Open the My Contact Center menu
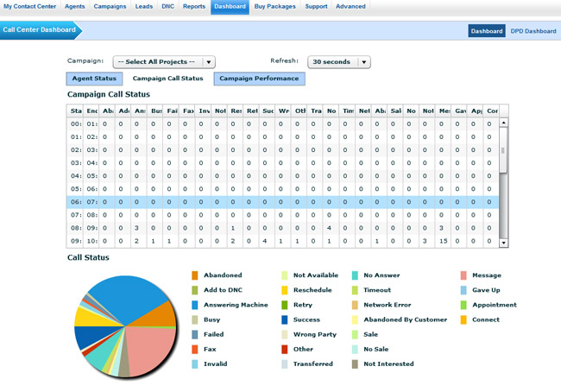 (29, 6)
